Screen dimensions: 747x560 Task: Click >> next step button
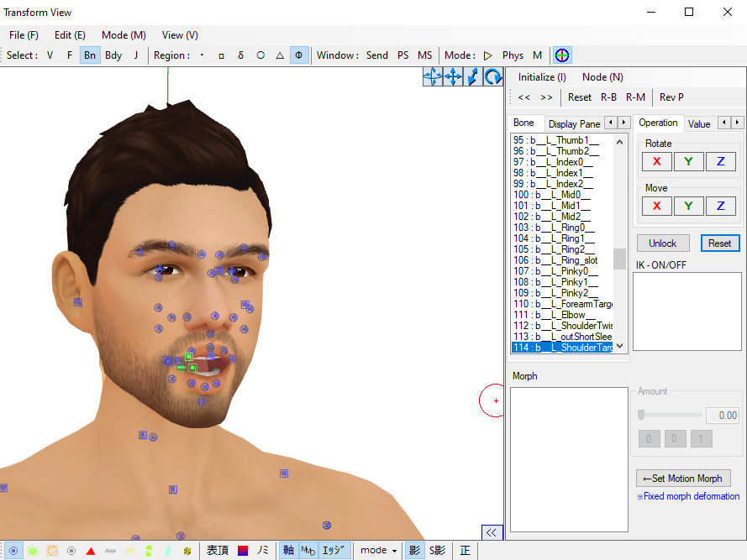coord(546,97)
